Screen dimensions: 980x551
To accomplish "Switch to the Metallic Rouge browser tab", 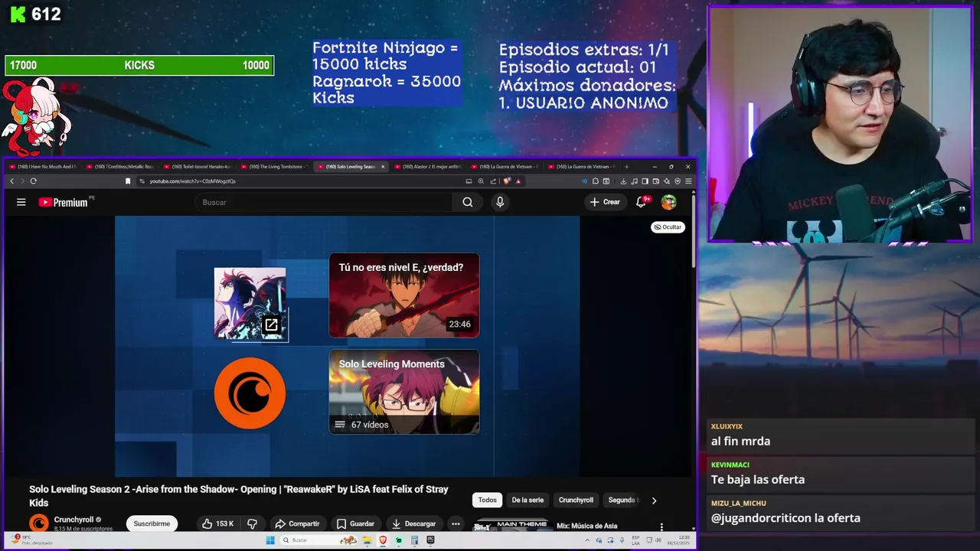I will (x=120, y=166).
